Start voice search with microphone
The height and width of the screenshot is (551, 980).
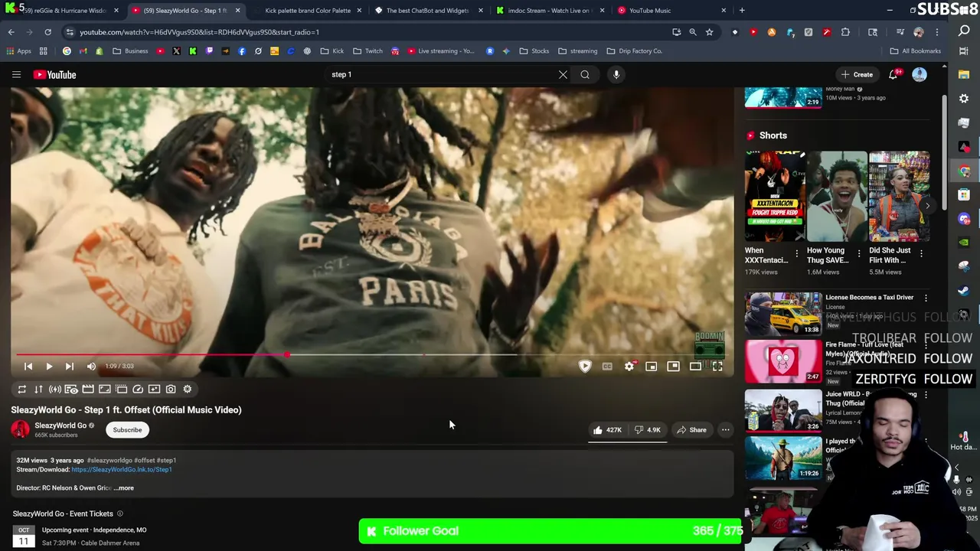pos(616,74)
